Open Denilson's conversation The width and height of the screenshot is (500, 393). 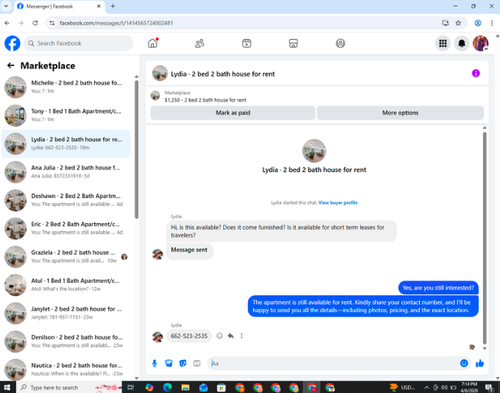66,341
